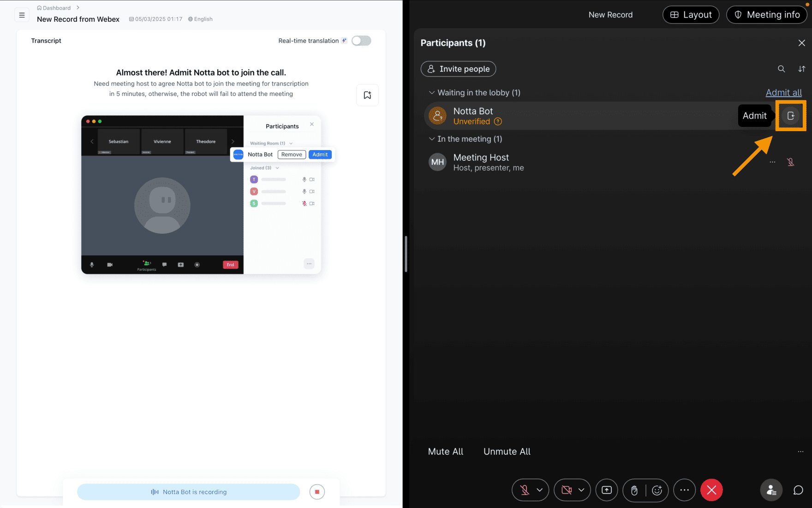This screenshot has height=508, width=812.
Task: Search participants with magnifier icon
Action: point(781,69)
